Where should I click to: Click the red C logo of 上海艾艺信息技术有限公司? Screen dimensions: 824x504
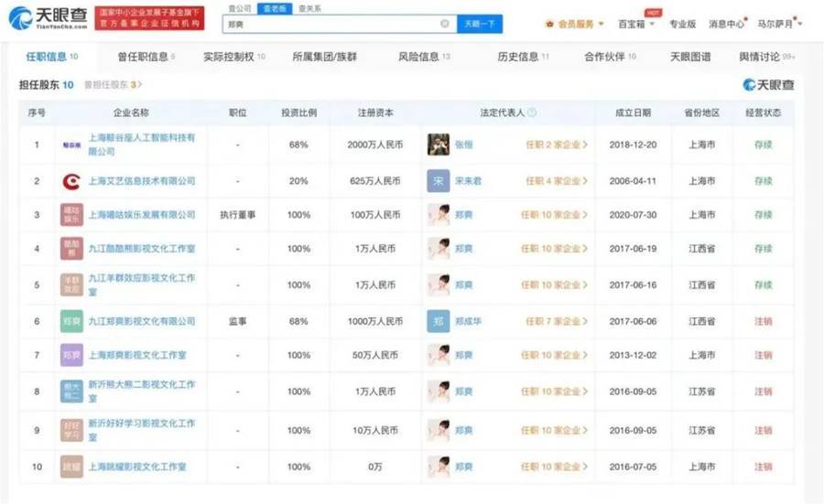tap(72, 181)
